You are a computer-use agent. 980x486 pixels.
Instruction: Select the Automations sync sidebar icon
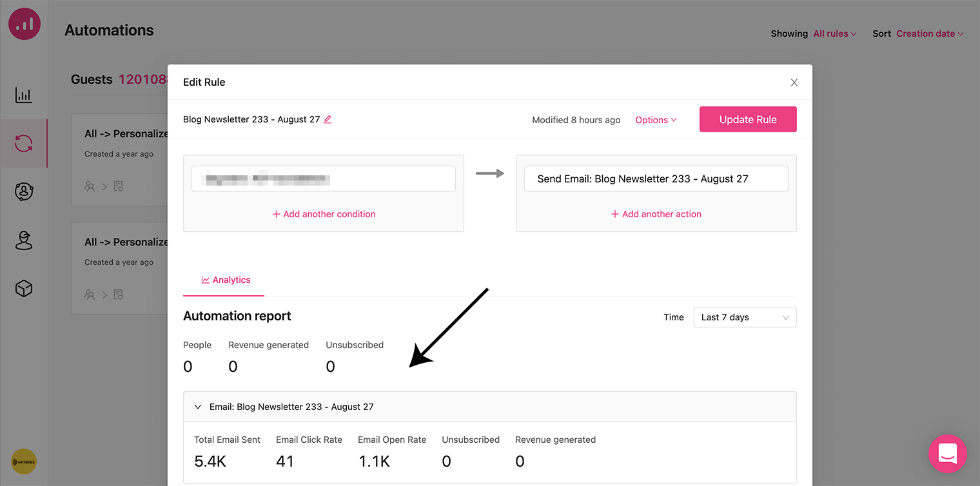pyautogui.click(x=24, y=143)
